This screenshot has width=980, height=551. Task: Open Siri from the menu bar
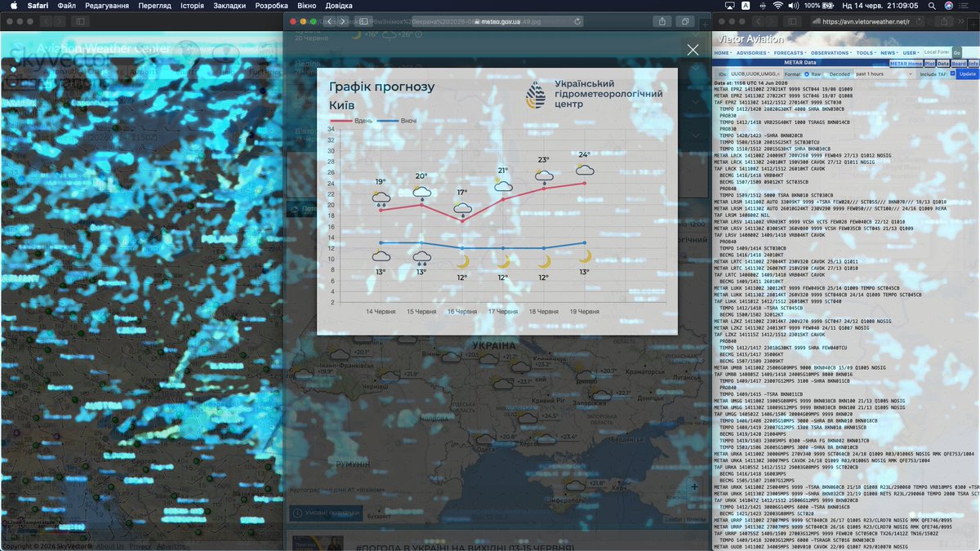tap(949, 6)
